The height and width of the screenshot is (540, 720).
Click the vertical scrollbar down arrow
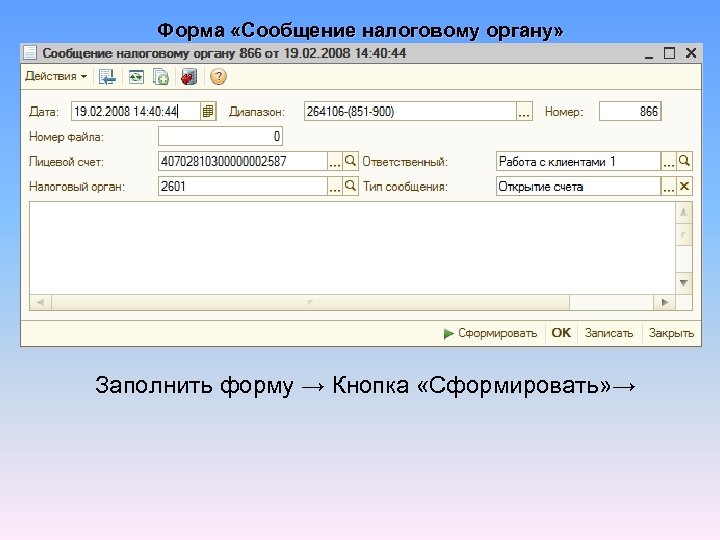tap(683, 283)
